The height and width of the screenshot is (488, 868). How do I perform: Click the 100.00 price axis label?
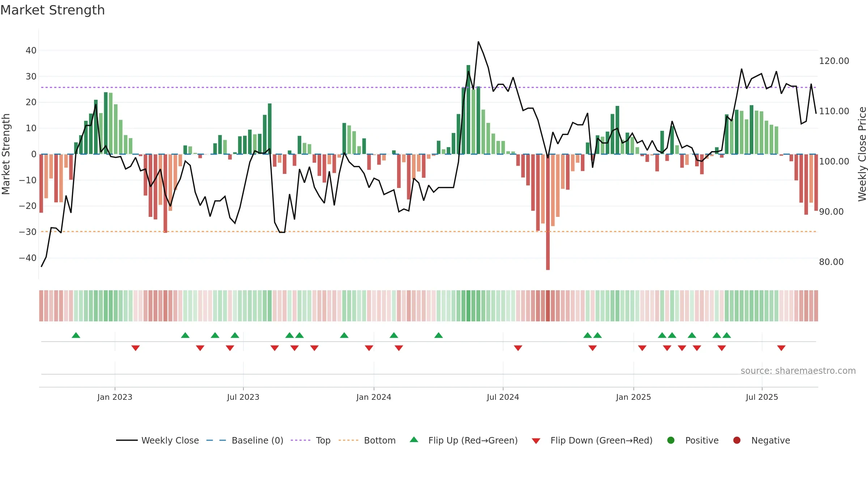pos(834,161)
